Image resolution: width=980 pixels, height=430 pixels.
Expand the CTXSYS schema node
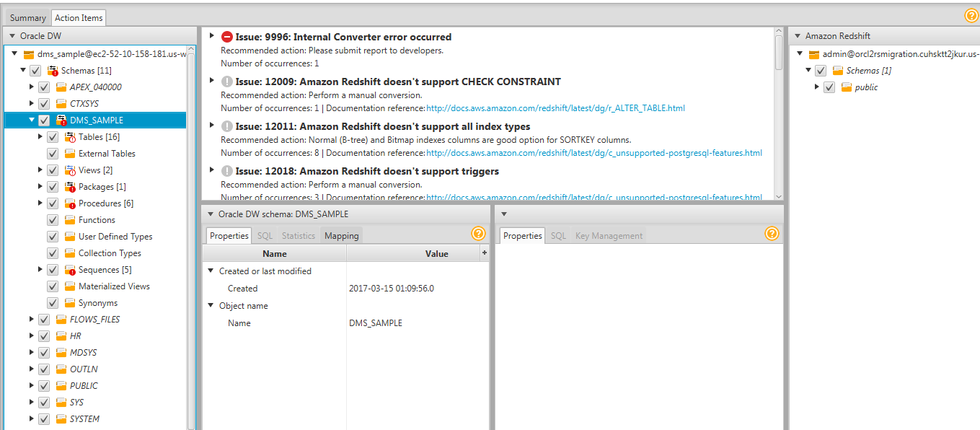32,104
